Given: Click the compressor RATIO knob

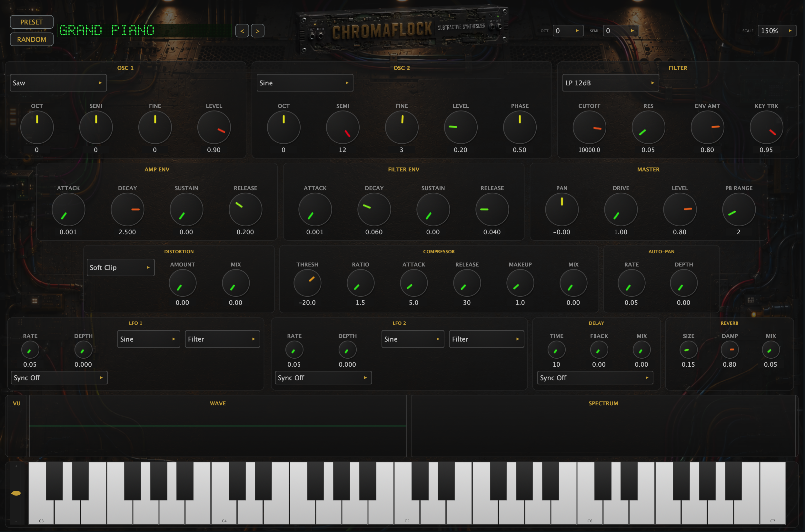Looking at the screenshot, I should [x=361, y=283].
